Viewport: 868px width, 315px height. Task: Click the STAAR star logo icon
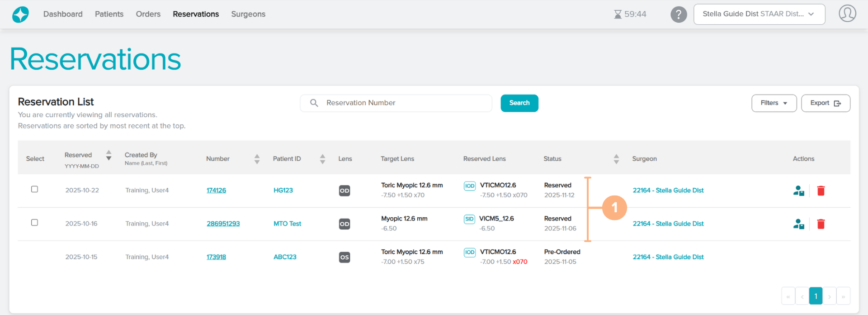(x=20, y=14)
